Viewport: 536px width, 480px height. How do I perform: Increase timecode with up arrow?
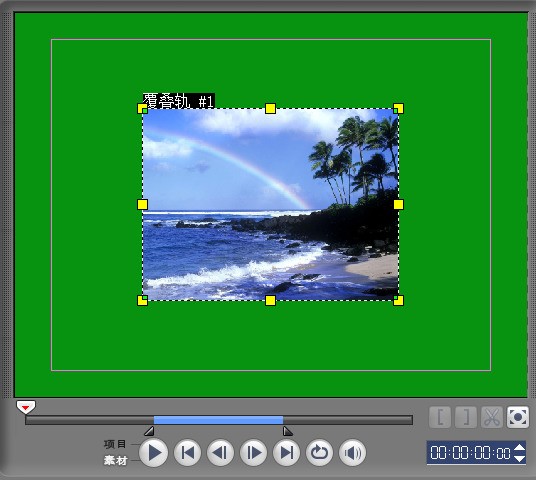point(520,447)
